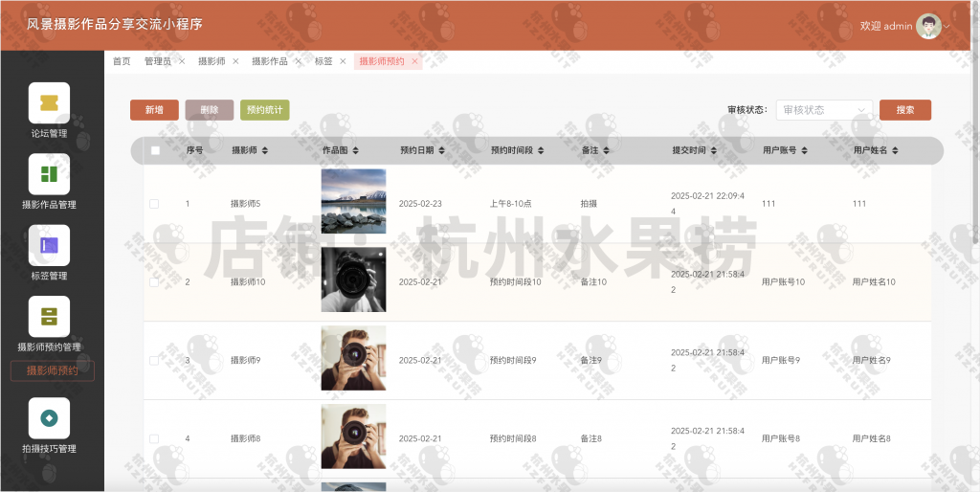Sort by the 用户姓名 column arrows
980x492 pixels.
[895, 150]
